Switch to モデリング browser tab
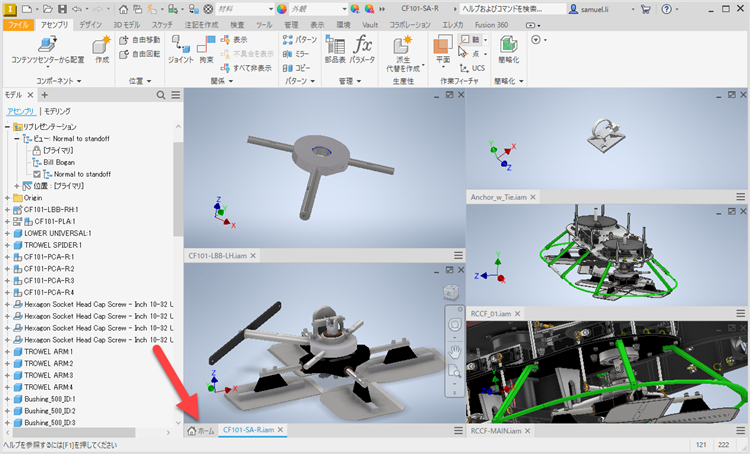 (x=57, y=111)
